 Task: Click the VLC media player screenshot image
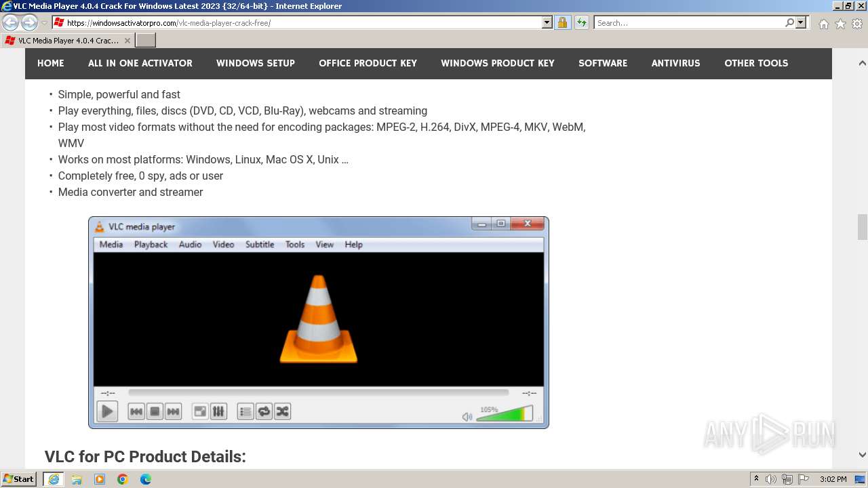click(319, 323)
